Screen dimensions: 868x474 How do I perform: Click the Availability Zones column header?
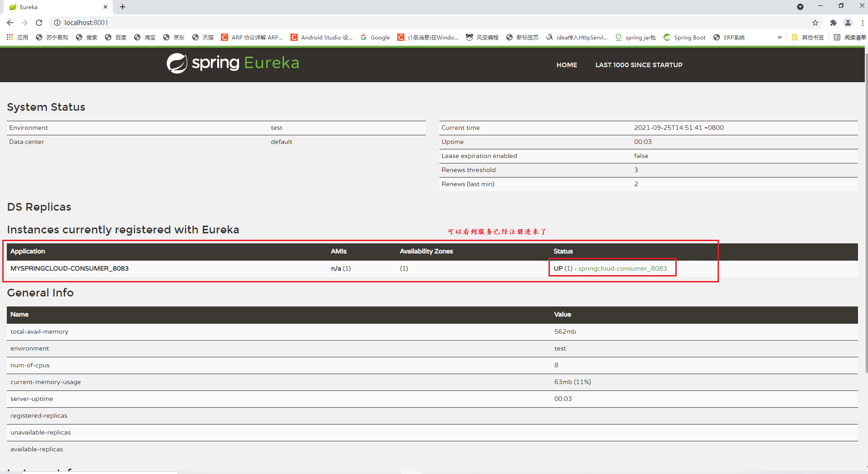(x=426, y=251)
